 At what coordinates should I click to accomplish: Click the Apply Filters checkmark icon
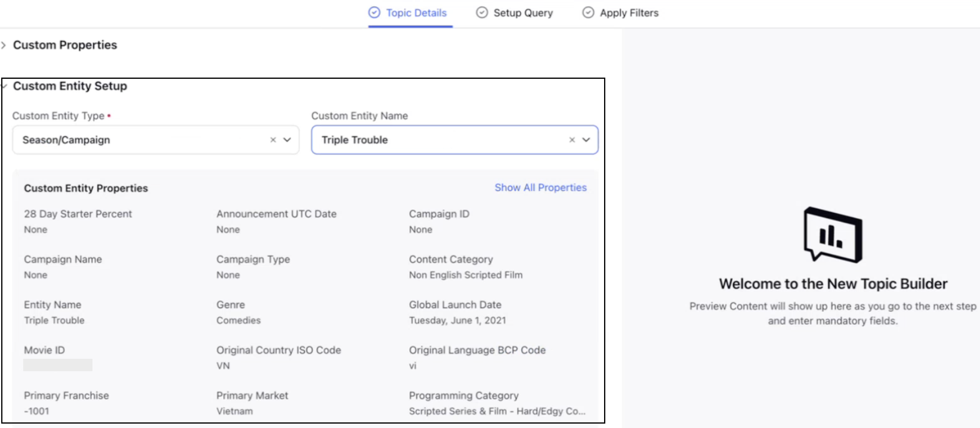(x=588, y=13)
